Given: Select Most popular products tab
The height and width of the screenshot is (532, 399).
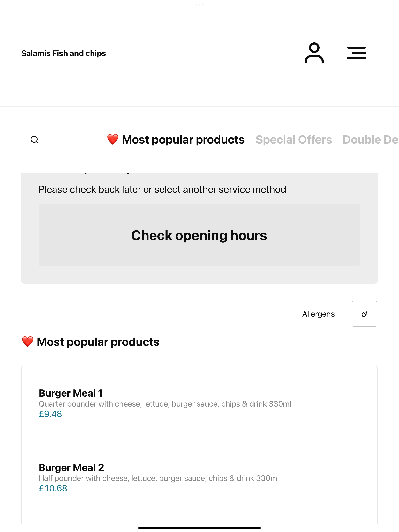Looking at the screenshot, I should click(176, 139).
